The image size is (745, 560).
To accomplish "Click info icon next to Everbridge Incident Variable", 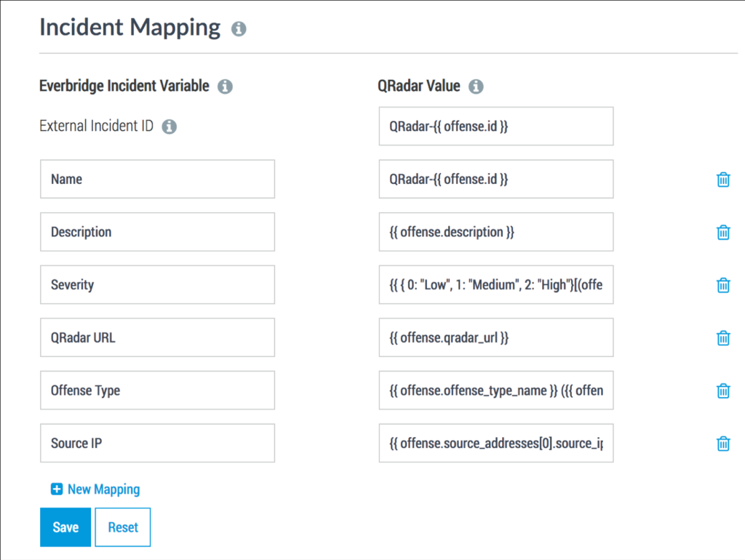I will pyautogui.click(x=226, y=87).
